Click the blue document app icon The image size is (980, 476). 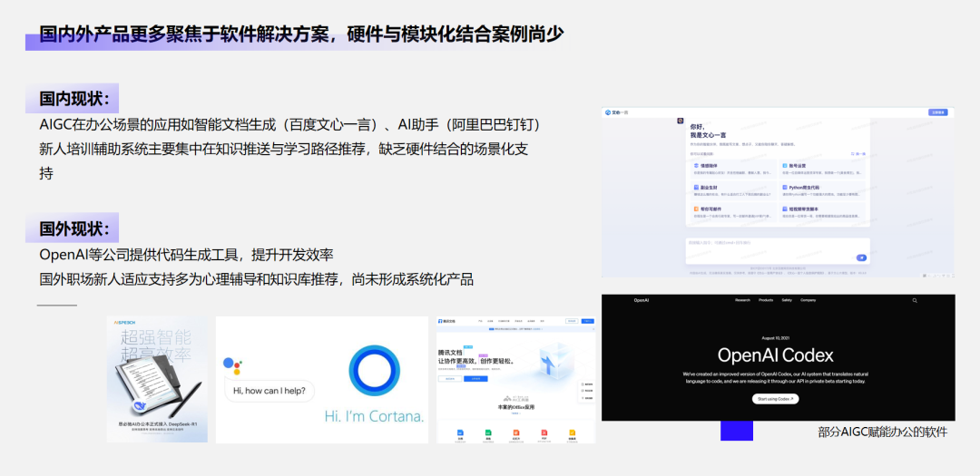[461, 432]
